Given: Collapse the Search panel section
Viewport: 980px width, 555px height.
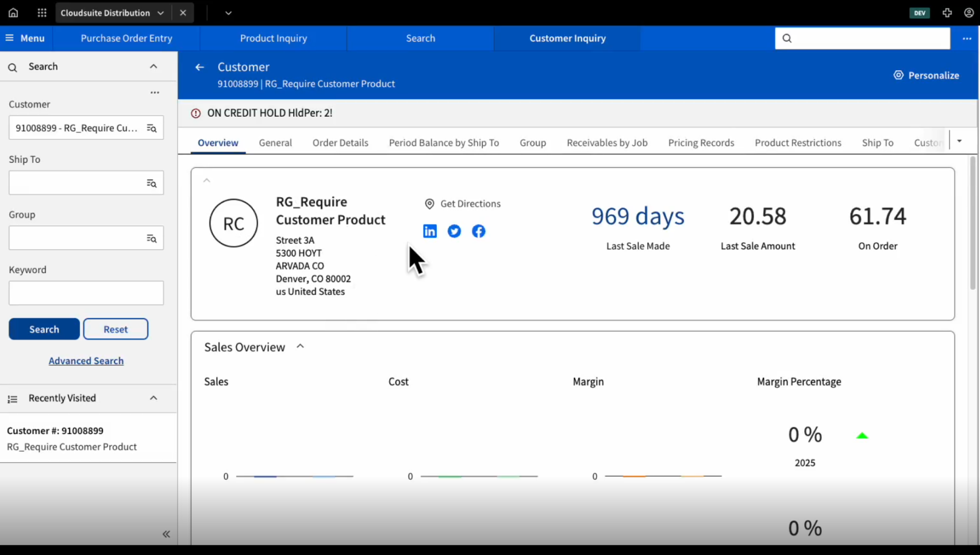Looking at the screenshot, I should [153, 66].
